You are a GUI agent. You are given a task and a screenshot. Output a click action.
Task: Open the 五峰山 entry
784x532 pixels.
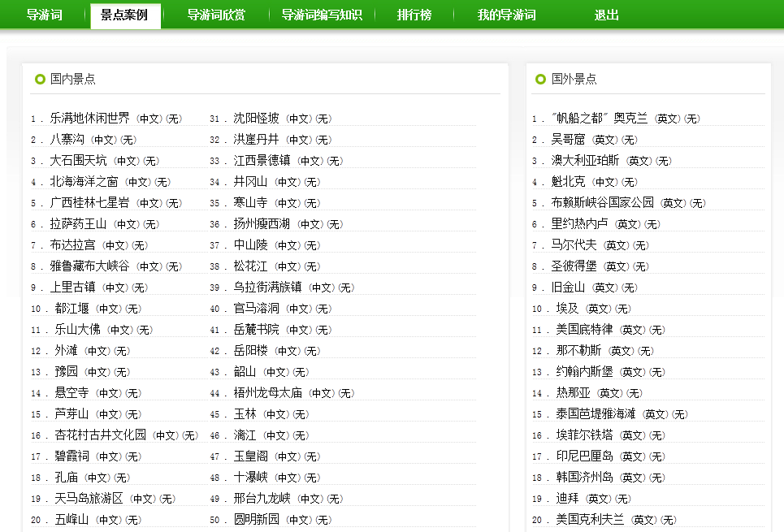tap(72, 520)
